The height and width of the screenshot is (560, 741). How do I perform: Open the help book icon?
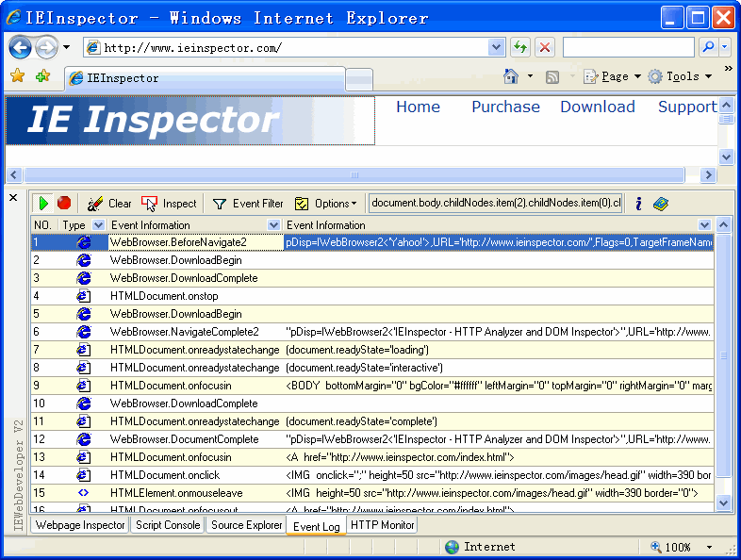point(661,203)
